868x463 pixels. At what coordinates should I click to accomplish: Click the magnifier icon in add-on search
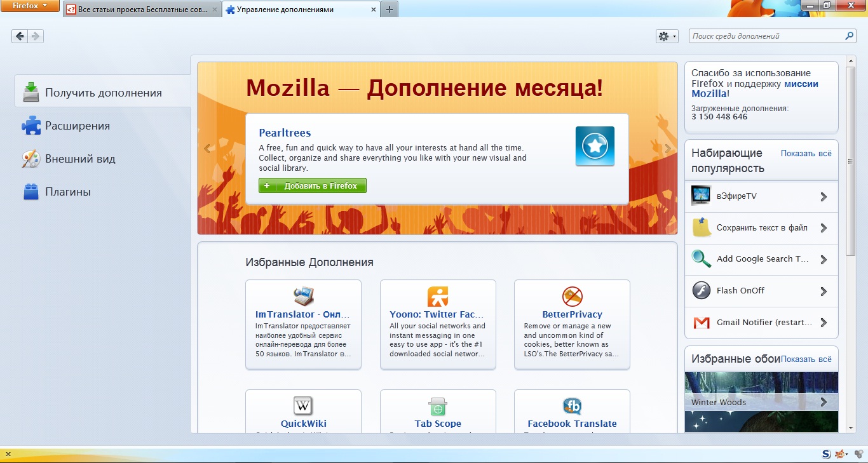point(849,36)
